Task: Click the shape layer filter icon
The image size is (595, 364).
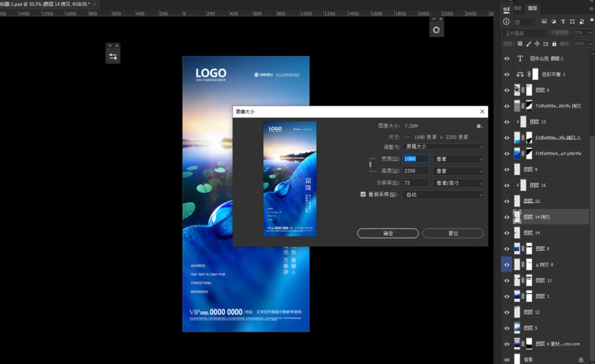Action: [x=573, y=22]
